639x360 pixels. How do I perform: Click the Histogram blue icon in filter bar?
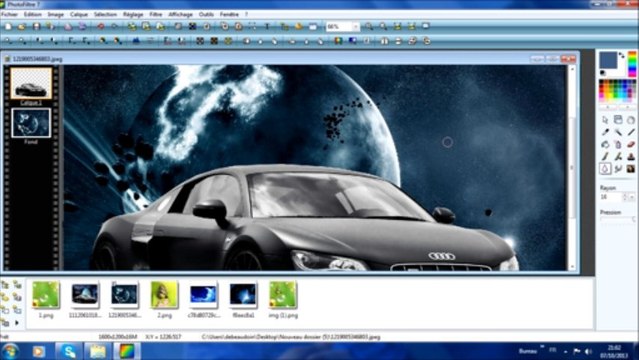tap(136, 41)
